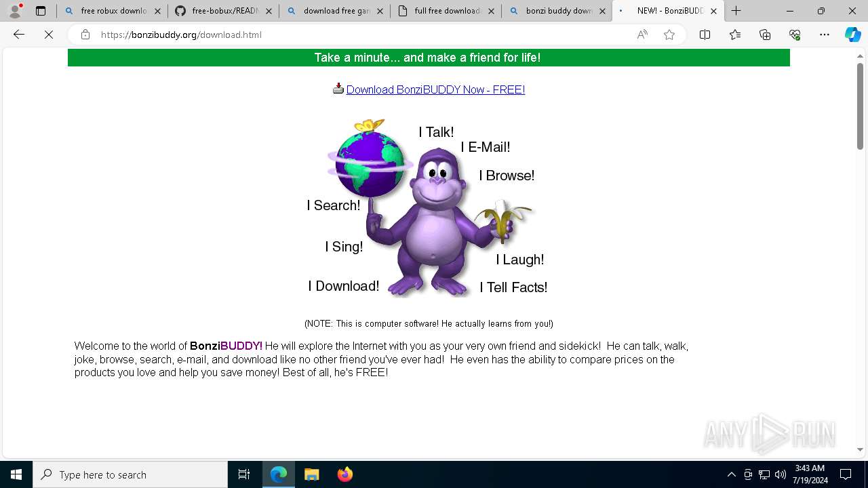View site information lock icon
The image size is (868, 488).
[x=85, y=35]
